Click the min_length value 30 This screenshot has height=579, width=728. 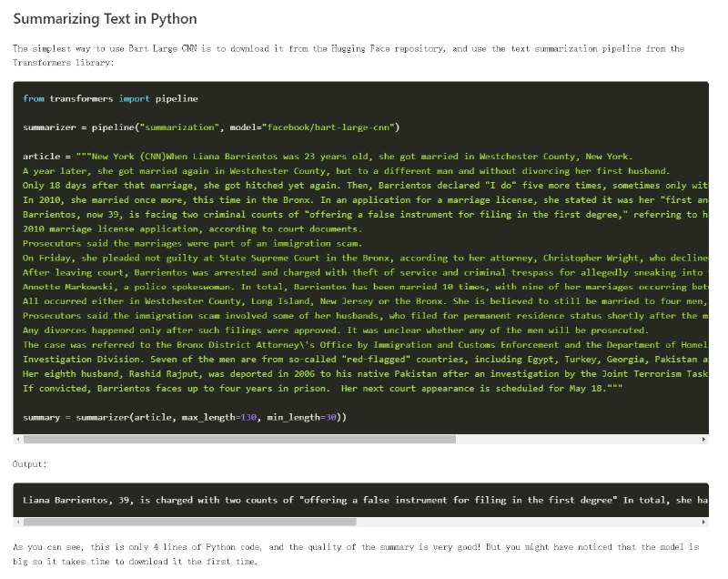click(x=330, y=418)
